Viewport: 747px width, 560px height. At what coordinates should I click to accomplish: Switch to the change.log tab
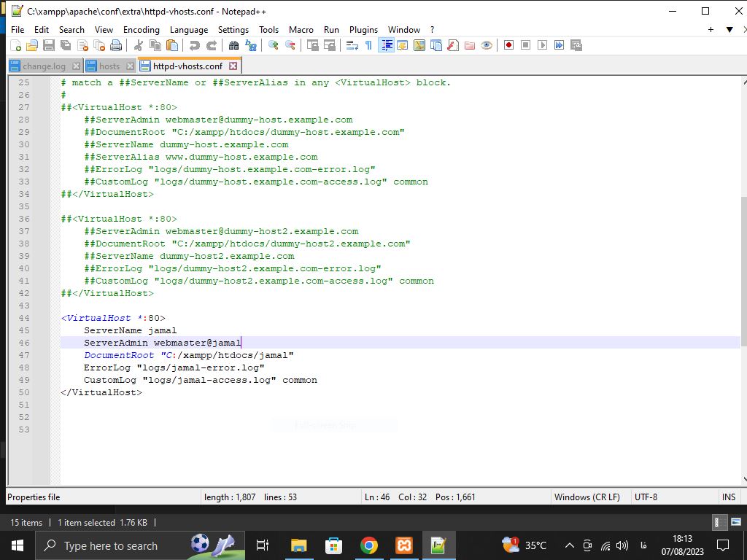coord(44,66)
